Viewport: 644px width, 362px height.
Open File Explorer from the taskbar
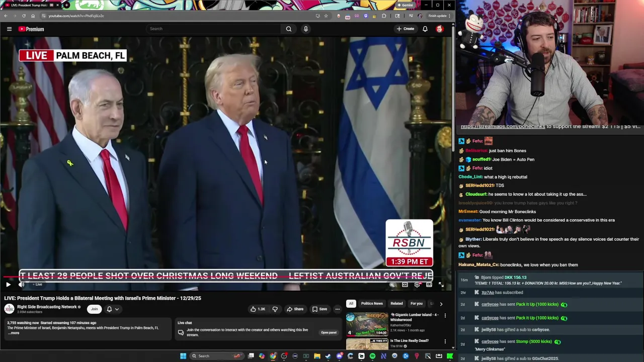(317, 356)
